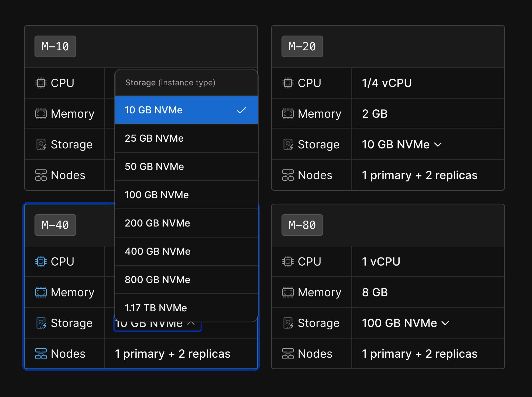Click the CPU chip icon in M-10 card
The image size is (532, 397).
point(41,83)
